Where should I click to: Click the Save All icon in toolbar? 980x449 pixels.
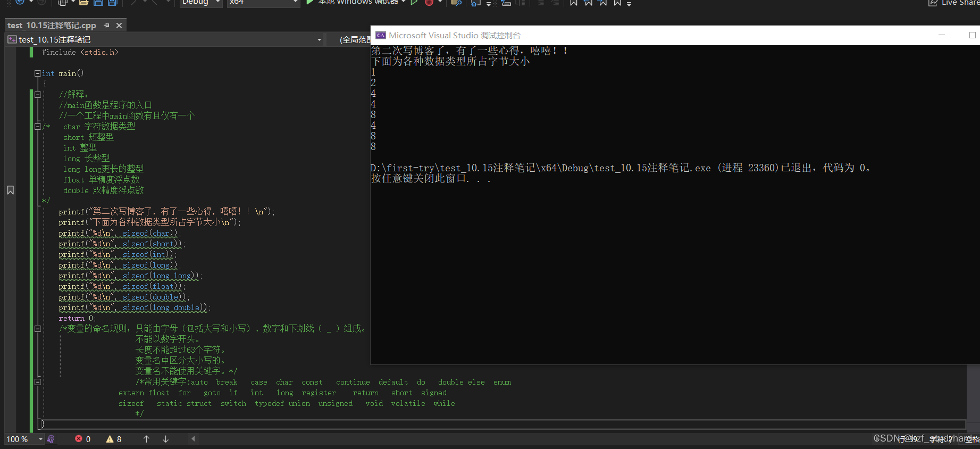coord(112,2)
